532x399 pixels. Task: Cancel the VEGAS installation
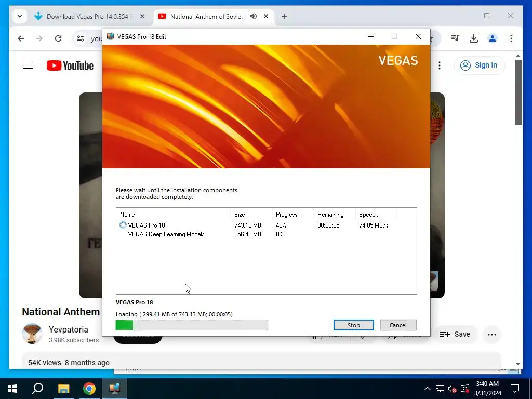398,325
